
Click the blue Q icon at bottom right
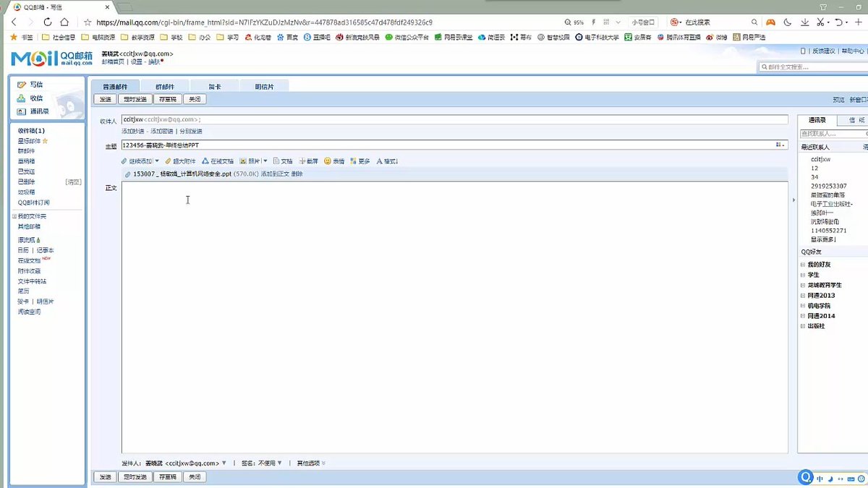(806, 477)
